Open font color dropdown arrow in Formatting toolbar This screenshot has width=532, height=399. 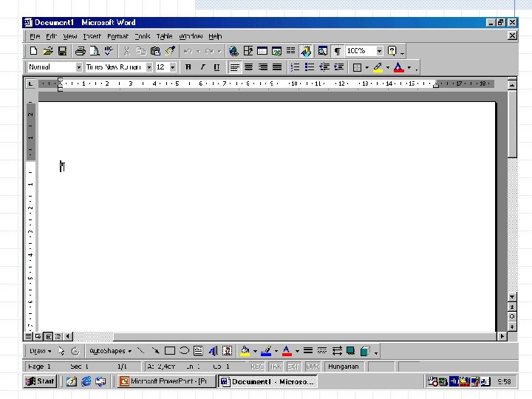click(409, 67)
